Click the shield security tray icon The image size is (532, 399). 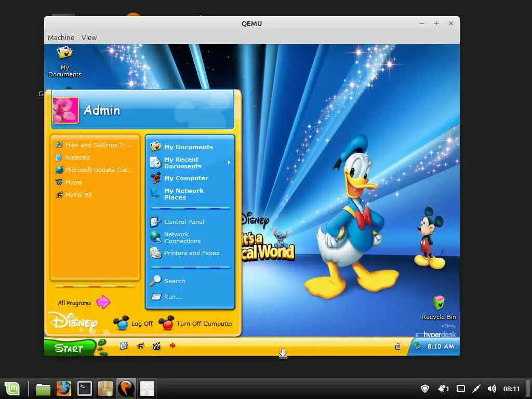point(425,389)
